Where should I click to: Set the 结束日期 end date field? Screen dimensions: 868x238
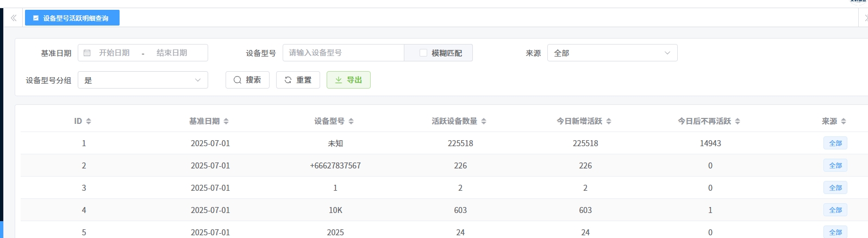(172, 53)
